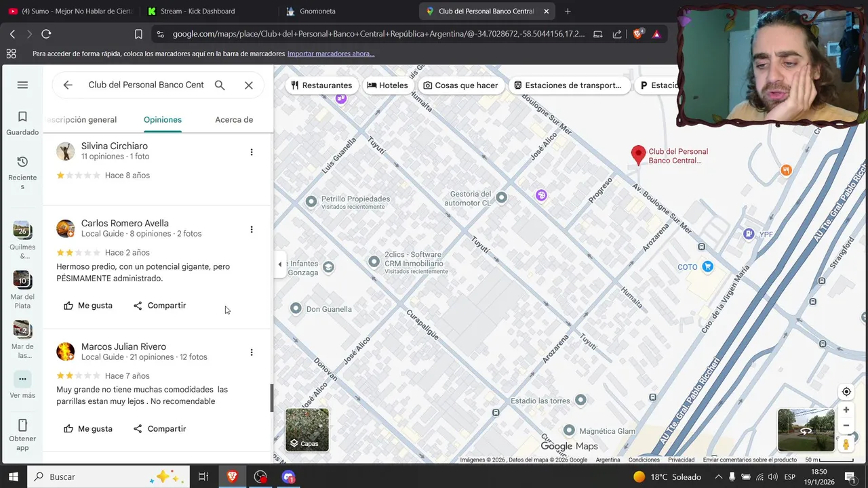Click the COTO shopping marker
The image size is (868, 488).
(x=707, y=266)
